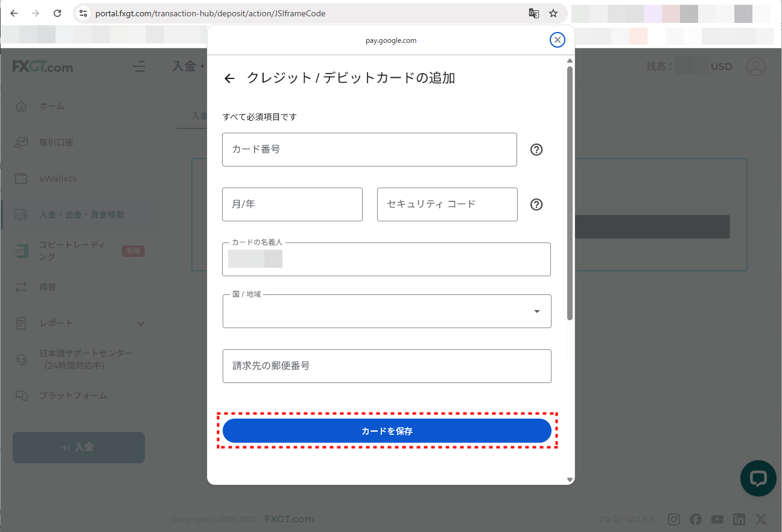The height and width of the screenshot is (532, 782).
Task: Click the FXGT.com logo in sidebar
Action: pos(43,67)
